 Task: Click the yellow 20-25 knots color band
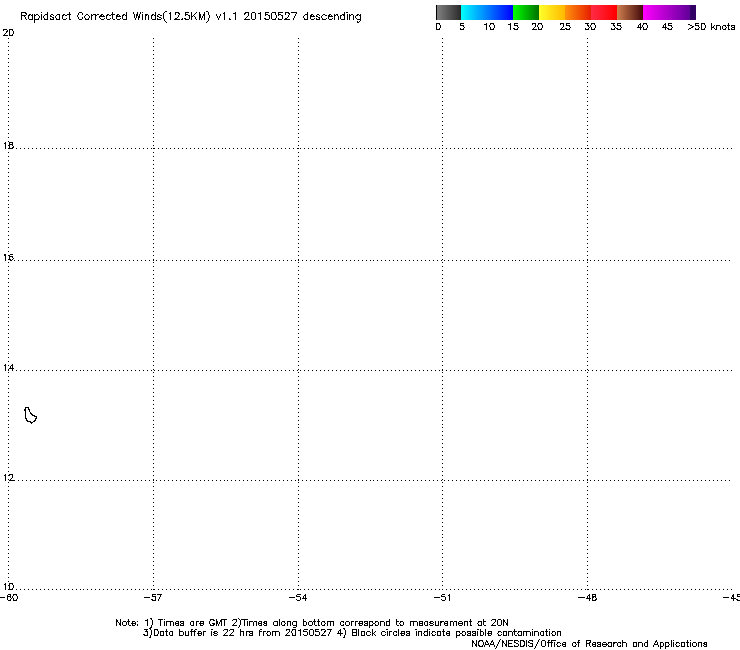click(x=552, y=12)
